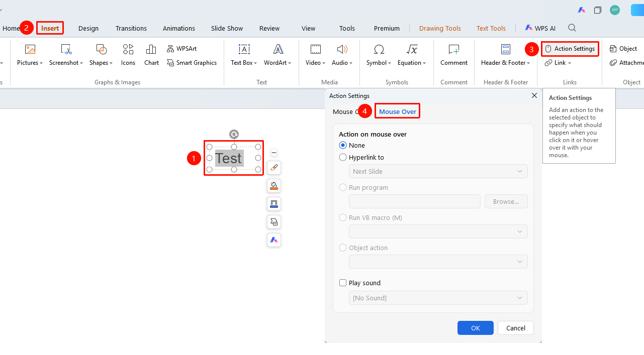The width and height of the screenshot is (644, 355).
Task: Choose the Text Box tool
Action: (244, 55)
